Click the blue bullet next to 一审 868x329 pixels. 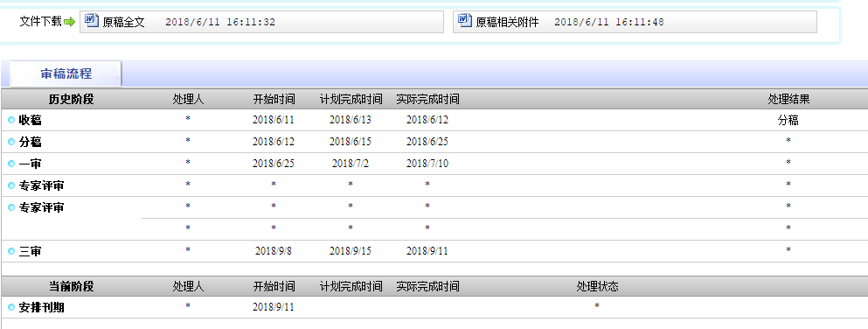point(11,164)
